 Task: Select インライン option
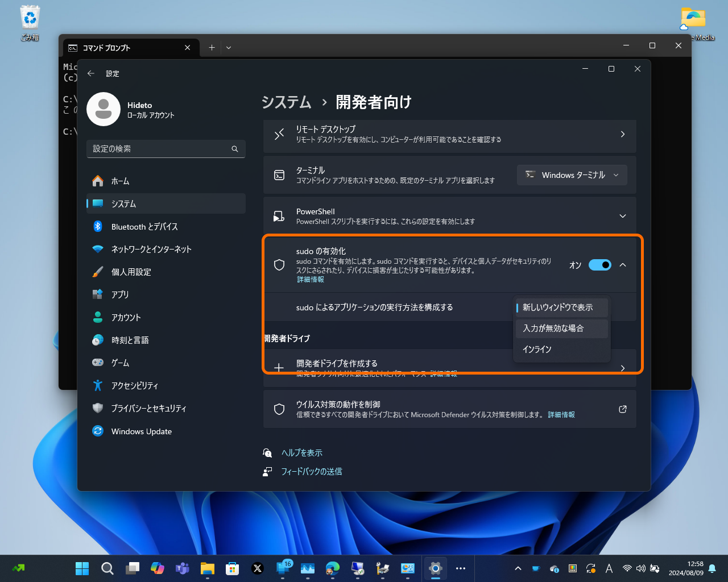click(x=536, y=349)
